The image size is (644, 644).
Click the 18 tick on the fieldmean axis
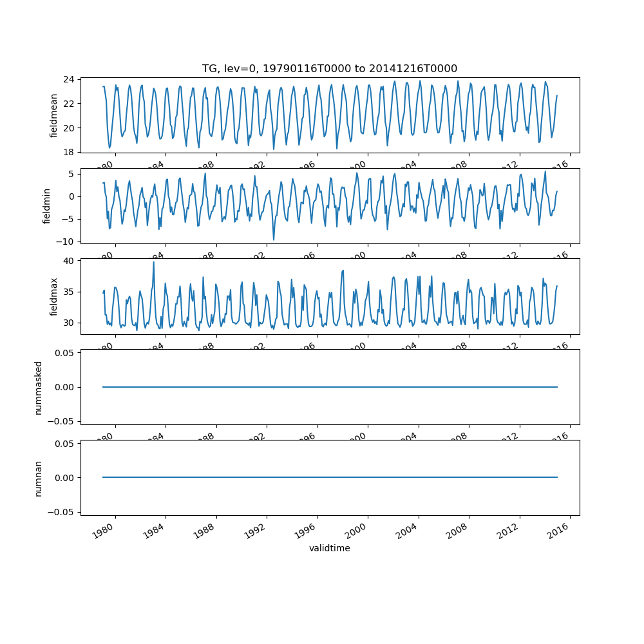point(69,152)
